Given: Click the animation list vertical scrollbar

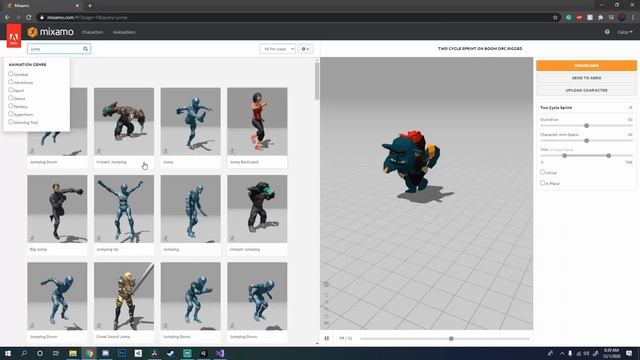Looking at the screenshot, I should coord(317,82).
